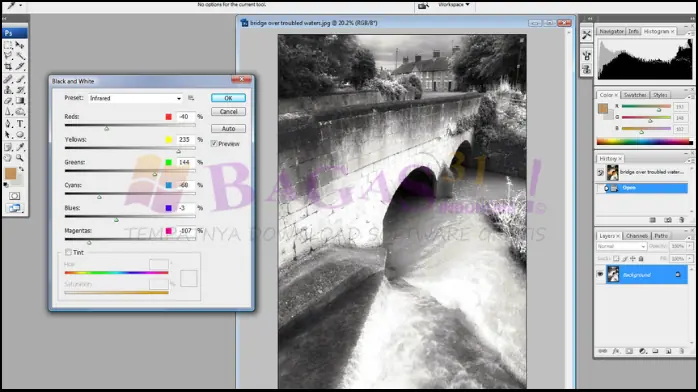Viewport: 698px width, 392px height.
Task: Switch to the Channels tab
Action: point(637,236)
